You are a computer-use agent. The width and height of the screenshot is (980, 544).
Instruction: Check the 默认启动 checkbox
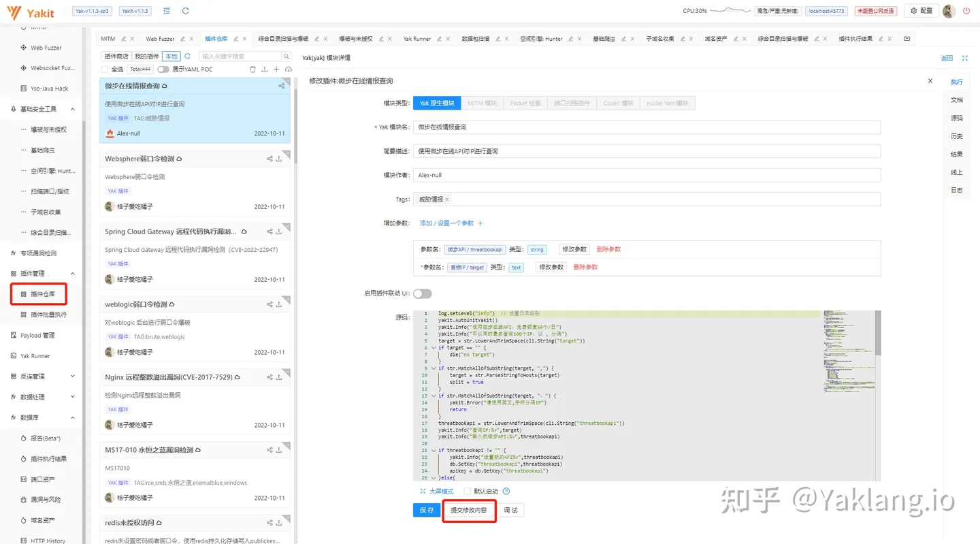coord(467,492)
